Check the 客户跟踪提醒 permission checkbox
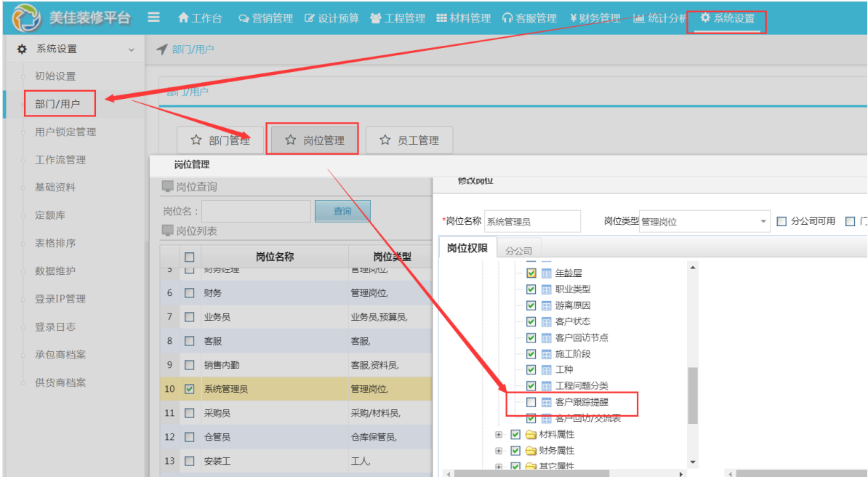The width and height of the screenshot is (868, 477). coord(531,402)
